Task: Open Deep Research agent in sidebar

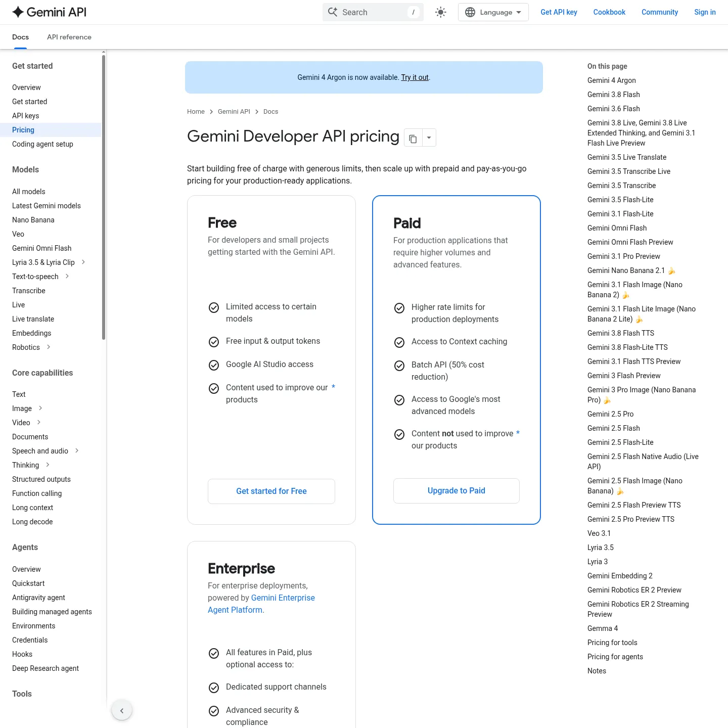Action: (45, 668)
